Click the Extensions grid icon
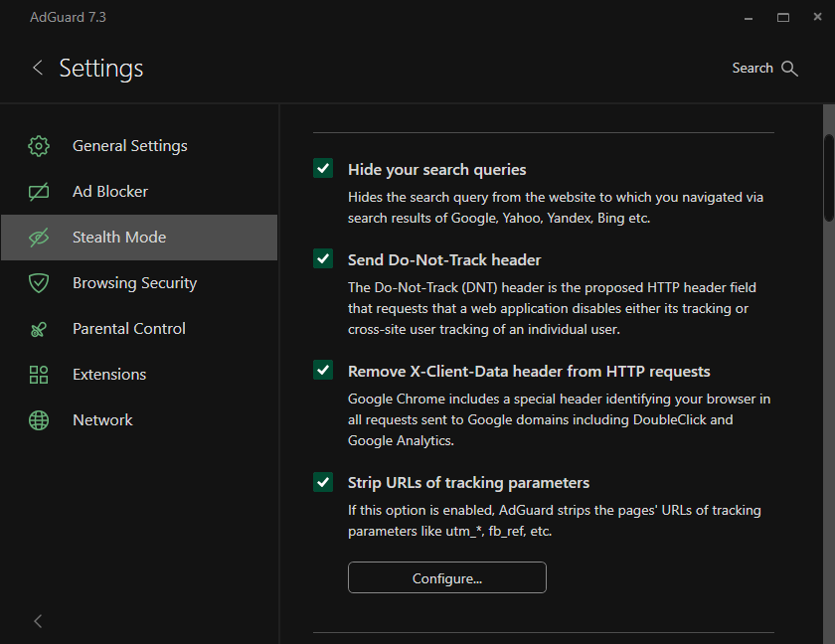The height and width of the screenshot is (644, 835). pos(39,375)
